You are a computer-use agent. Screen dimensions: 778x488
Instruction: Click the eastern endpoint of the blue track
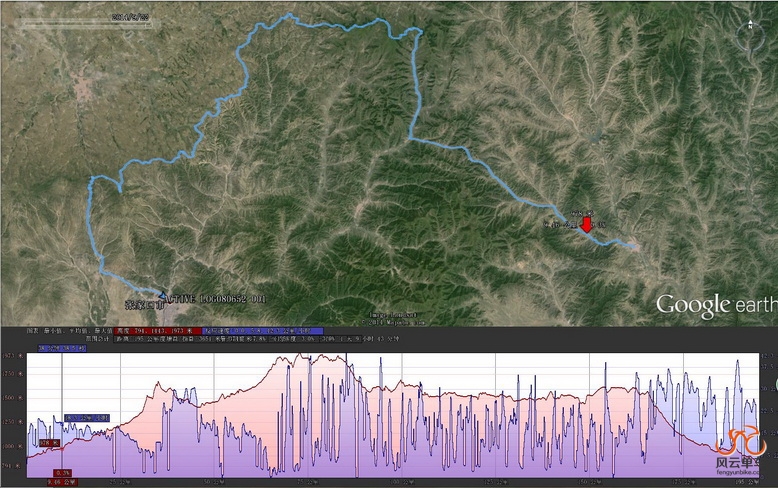[636, 248]
